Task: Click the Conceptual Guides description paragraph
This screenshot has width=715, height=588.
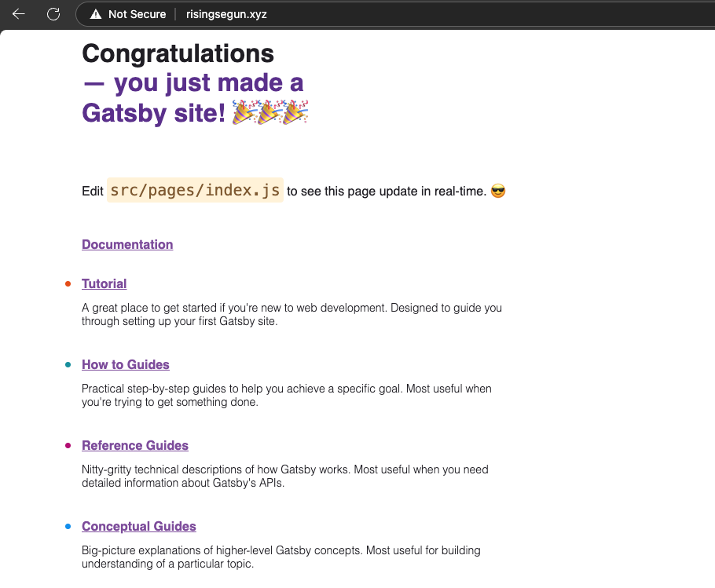Action: (281, 557)
